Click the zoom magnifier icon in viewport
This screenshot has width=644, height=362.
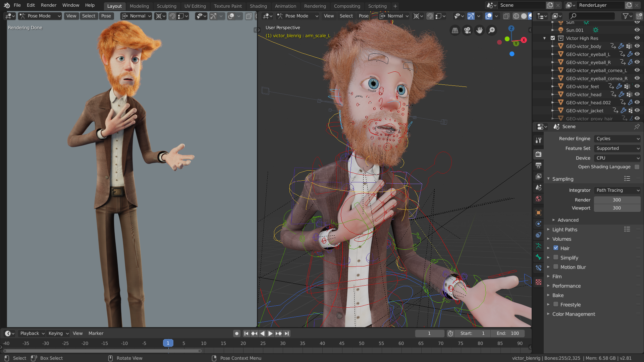tap(492, 31)
